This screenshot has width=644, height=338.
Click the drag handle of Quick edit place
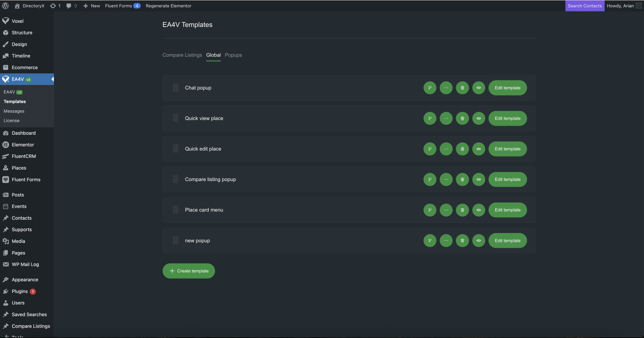click(176, 149)
